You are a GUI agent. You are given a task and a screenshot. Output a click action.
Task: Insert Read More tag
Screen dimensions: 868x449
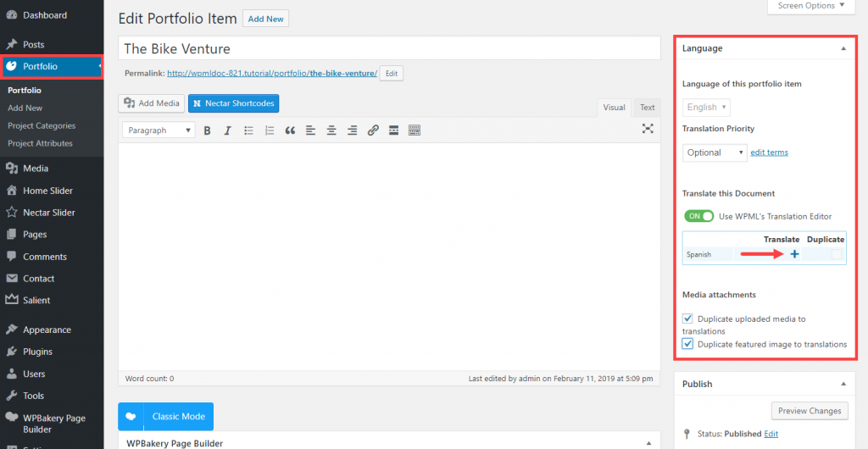393,130
